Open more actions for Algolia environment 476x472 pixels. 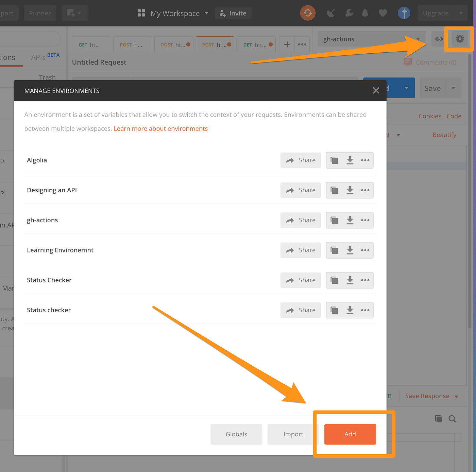point(365,160)
